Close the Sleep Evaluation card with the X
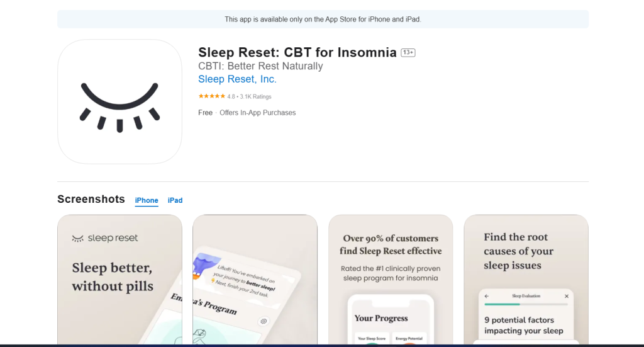 [x=566, y=296]
